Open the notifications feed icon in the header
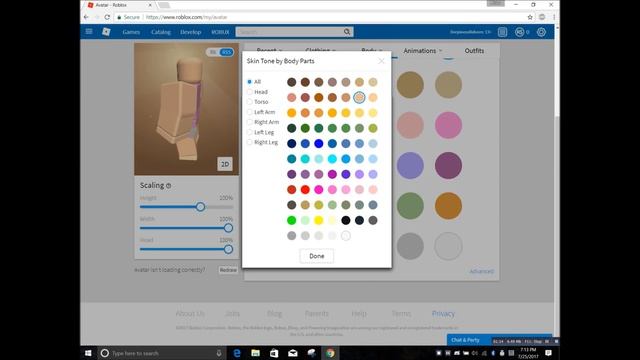 502,32
